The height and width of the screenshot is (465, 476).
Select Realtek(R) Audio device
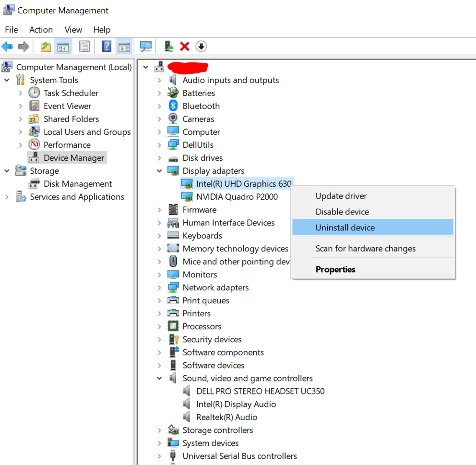pos(226,417)
